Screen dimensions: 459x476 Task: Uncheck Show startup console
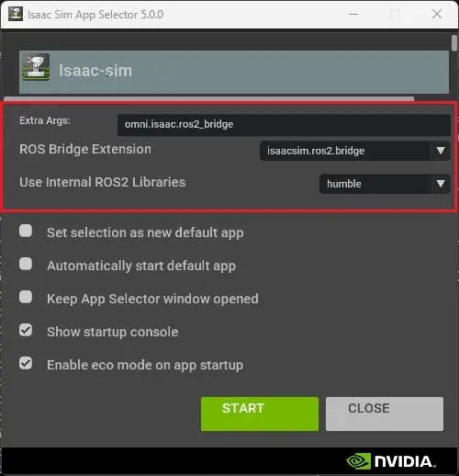pos(26,330)
